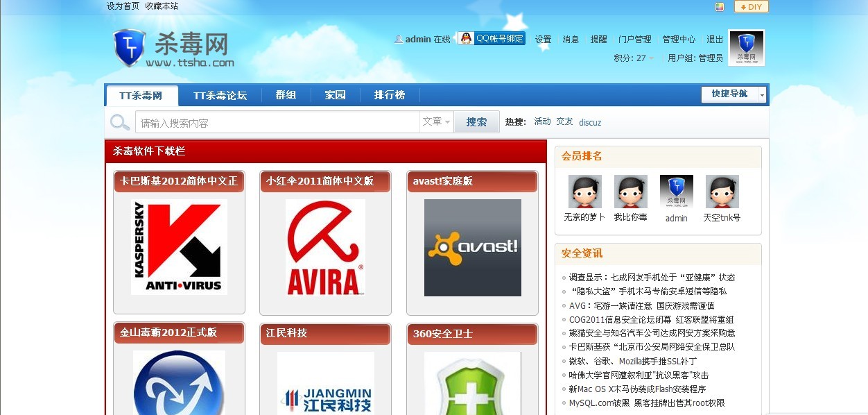Screen dimensions: 868x415
Task: Open news 调查显示：七成网友手机处于“亚健康”状态
Action: [652, 278]
